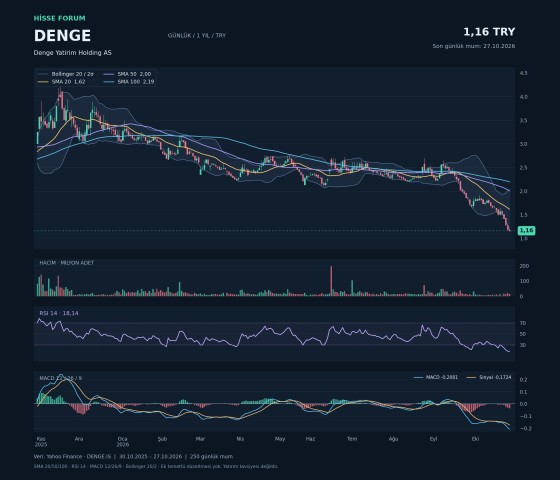Click the Eyl month label
Screen dimensions: 560x480
(x=433, y=439)
